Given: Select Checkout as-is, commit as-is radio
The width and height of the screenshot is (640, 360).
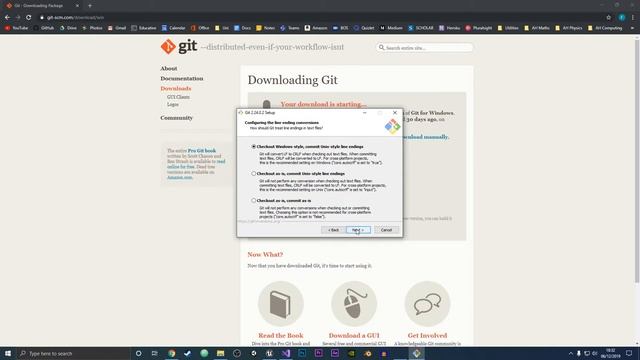Looking at the screenshot, I should 253,200.
